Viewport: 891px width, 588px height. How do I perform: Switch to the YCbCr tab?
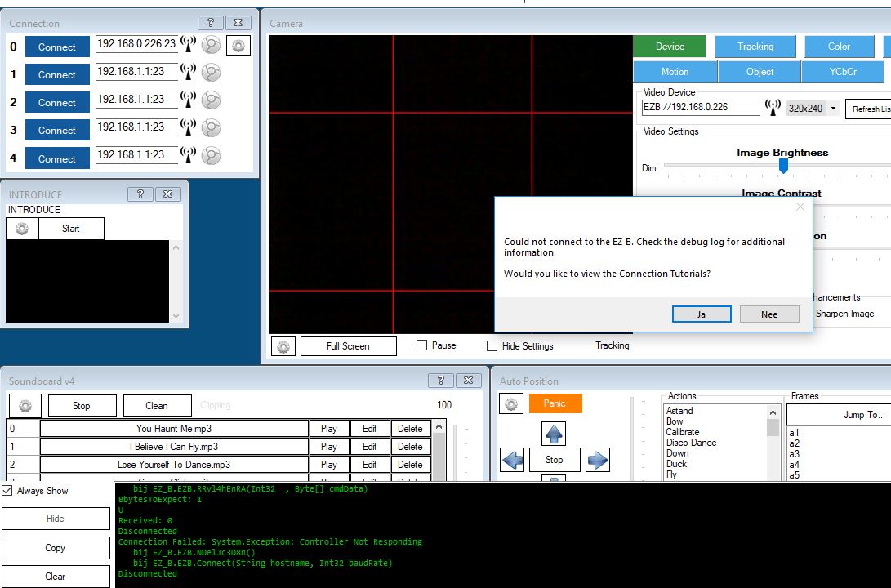(x=844, y=72)
